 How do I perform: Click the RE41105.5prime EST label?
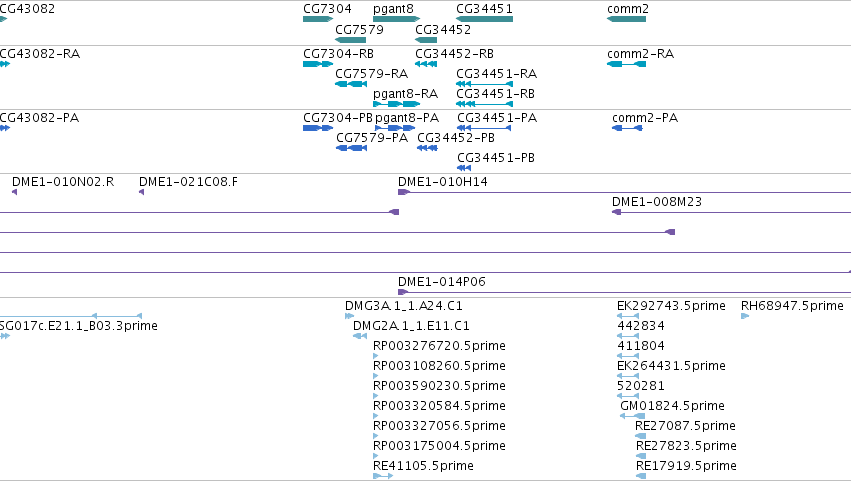[423, 466]
